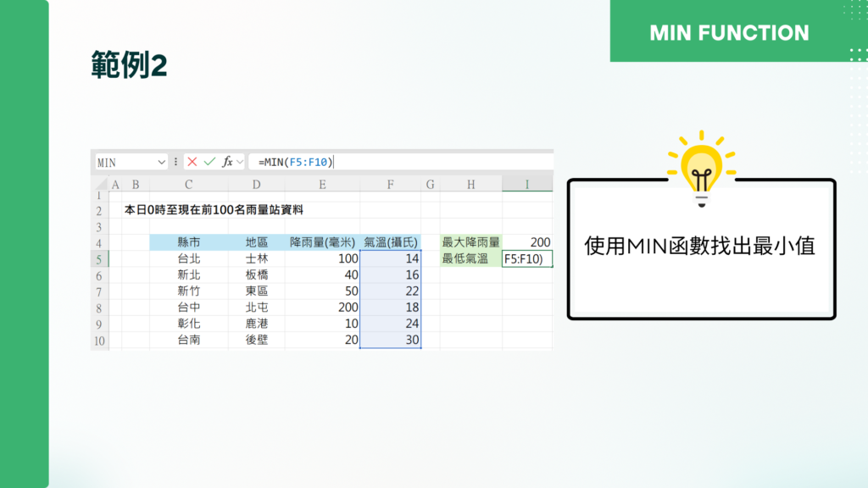Click rainfall cell 20 in the 台南 row
This screenshot has width=868, height=488.
pos(322,340)
